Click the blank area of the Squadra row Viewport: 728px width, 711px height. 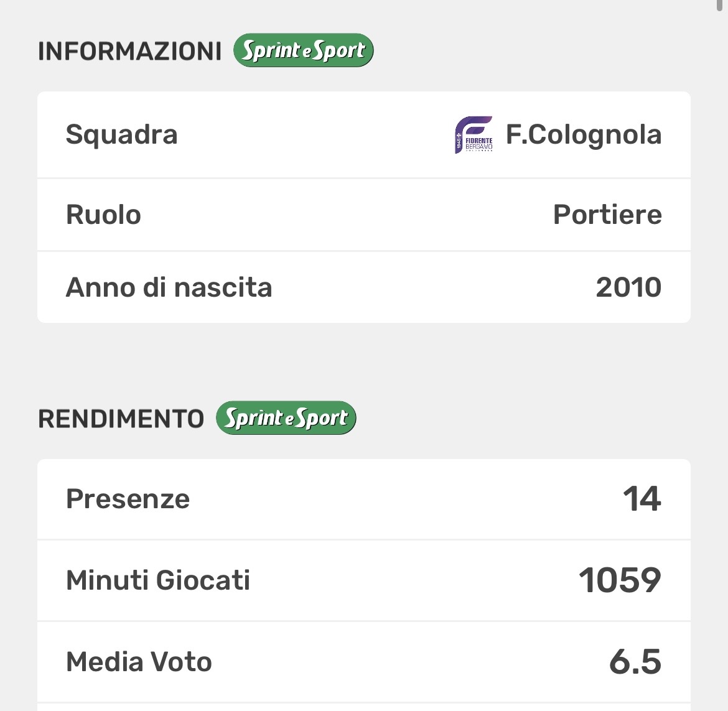click(x=311, y=134)
